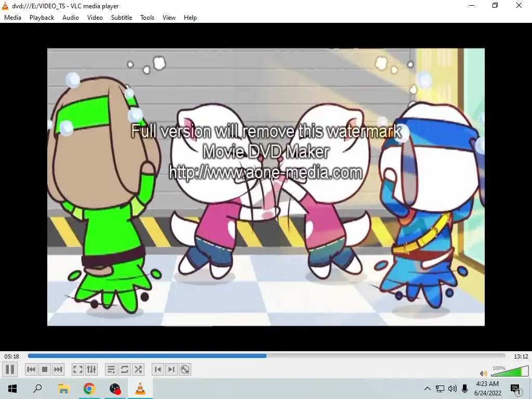This screenshot has height=399, width=532.
Task: Show the playlist panel
Action: click(x=111, y=369)
